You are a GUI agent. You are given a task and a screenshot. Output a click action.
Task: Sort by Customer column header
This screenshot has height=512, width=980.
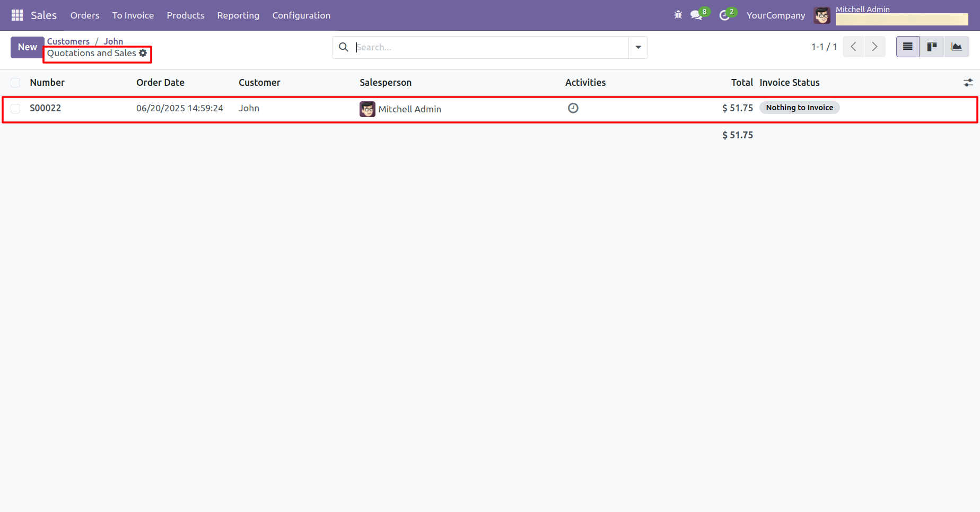259,83
